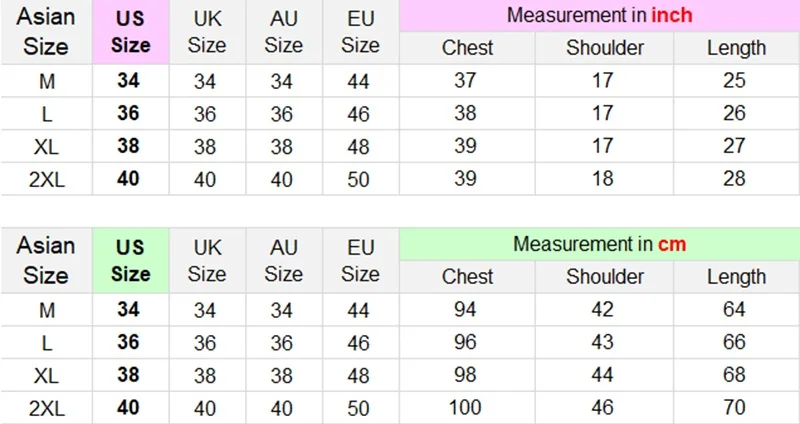
Task: Click Chest value 100 in cm table
Action: point(466,408)
